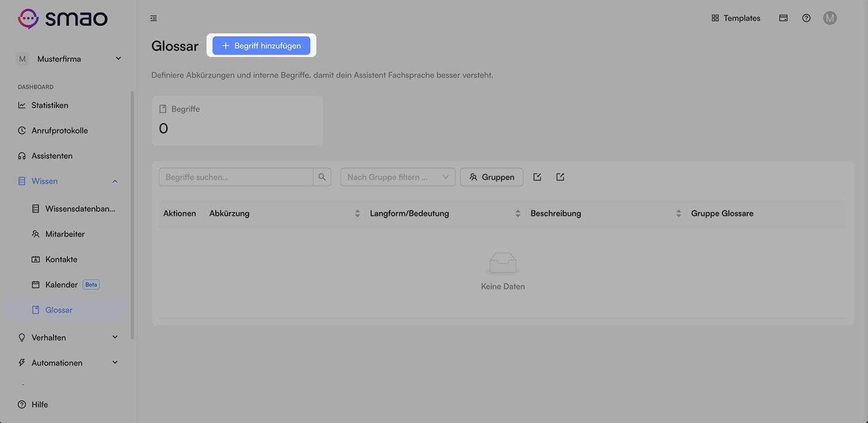Click the Anrufprotokolle clock icon
Viewport: 868px width, 423px height.
[x=22, y=131]
